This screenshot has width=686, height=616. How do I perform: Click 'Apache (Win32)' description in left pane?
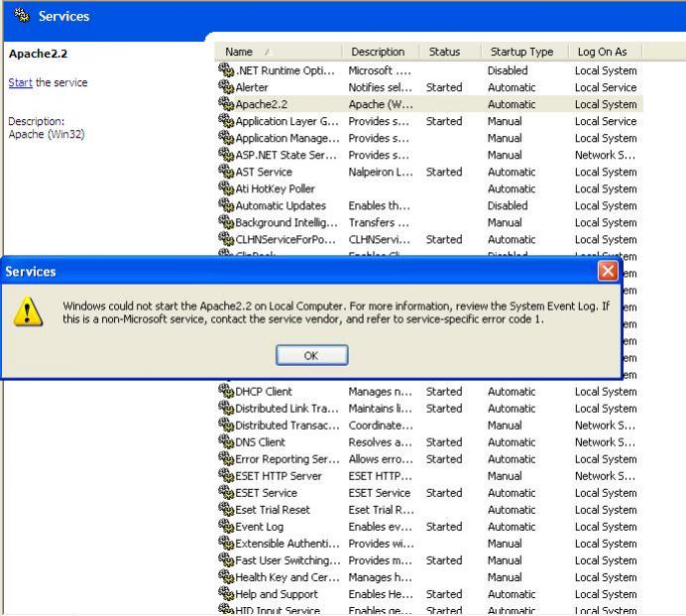47,134
